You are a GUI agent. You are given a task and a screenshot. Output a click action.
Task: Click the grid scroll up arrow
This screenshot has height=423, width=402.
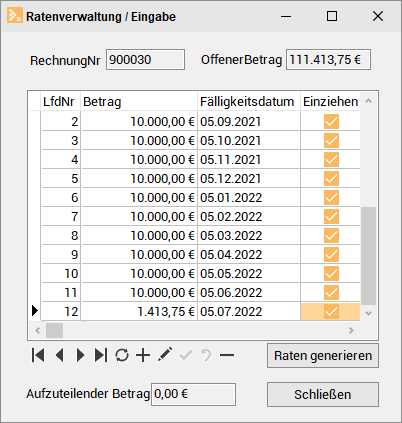pos(368,101)
